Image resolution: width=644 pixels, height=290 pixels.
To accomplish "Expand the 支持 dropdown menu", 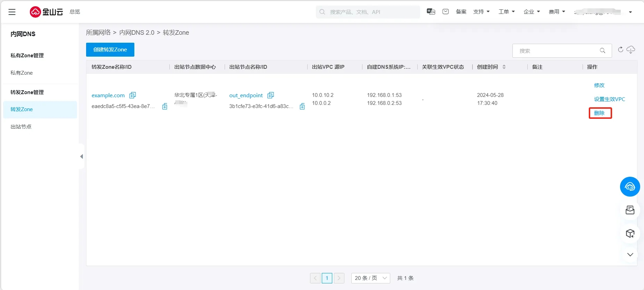I will 481,12.
